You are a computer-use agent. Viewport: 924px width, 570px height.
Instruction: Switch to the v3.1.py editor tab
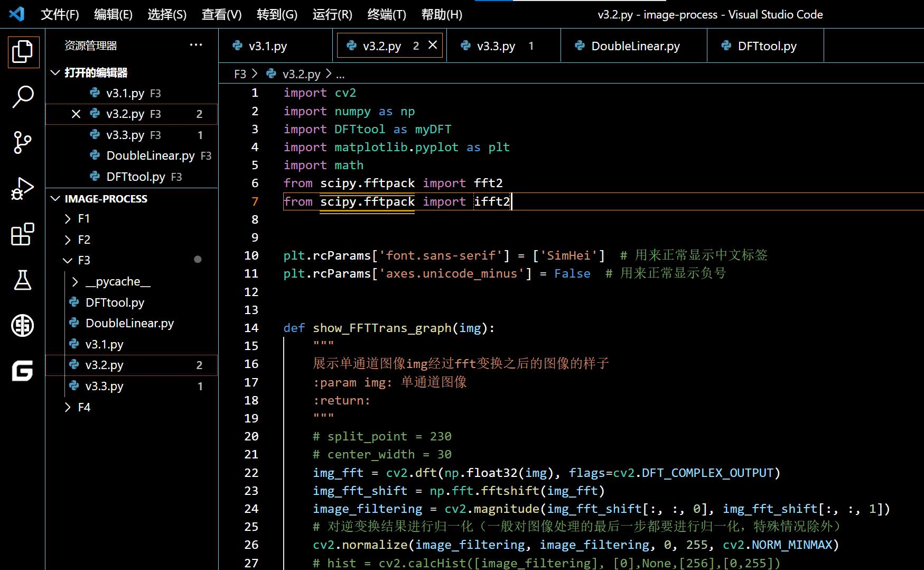coord(275,46)
